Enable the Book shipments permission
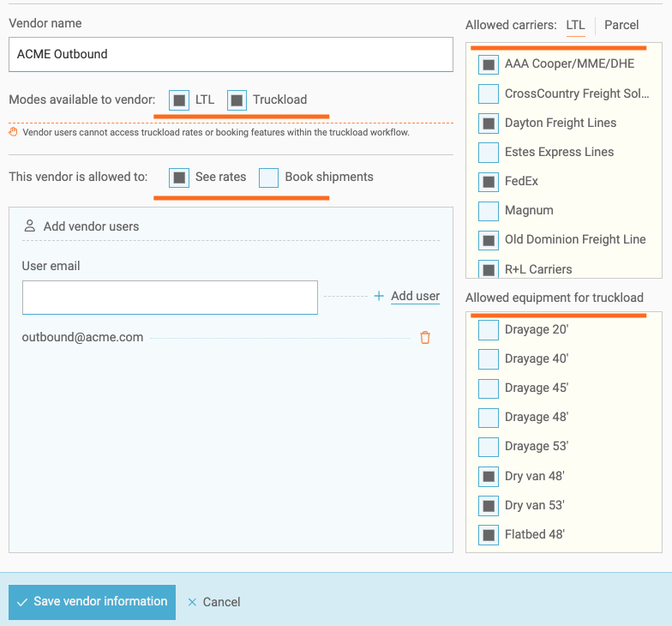Image resolution: width=672 pixels, height=626 pixels. coord(269,178)
